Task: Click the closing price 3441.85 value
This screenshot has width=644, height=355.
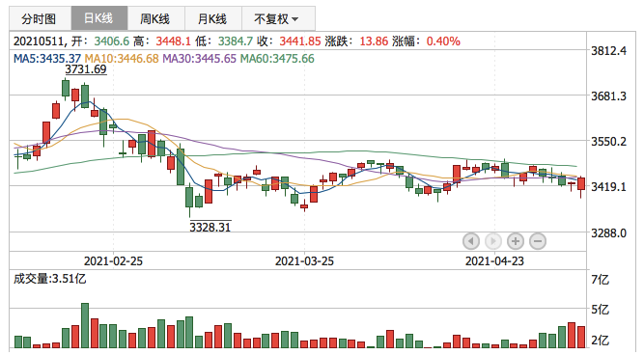Action: (x=300, y=41)
